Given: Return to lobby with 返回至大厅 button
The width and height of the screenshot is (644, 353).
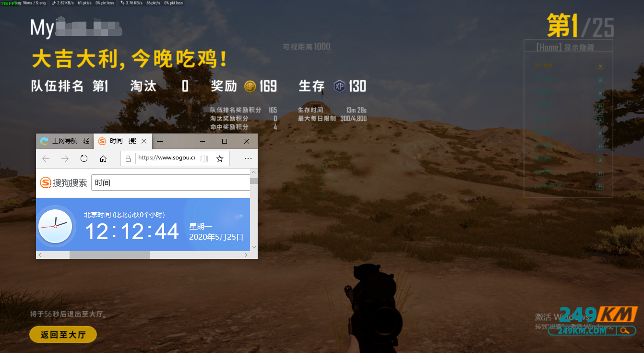Looking at the screenshot, I should [63, 335].
